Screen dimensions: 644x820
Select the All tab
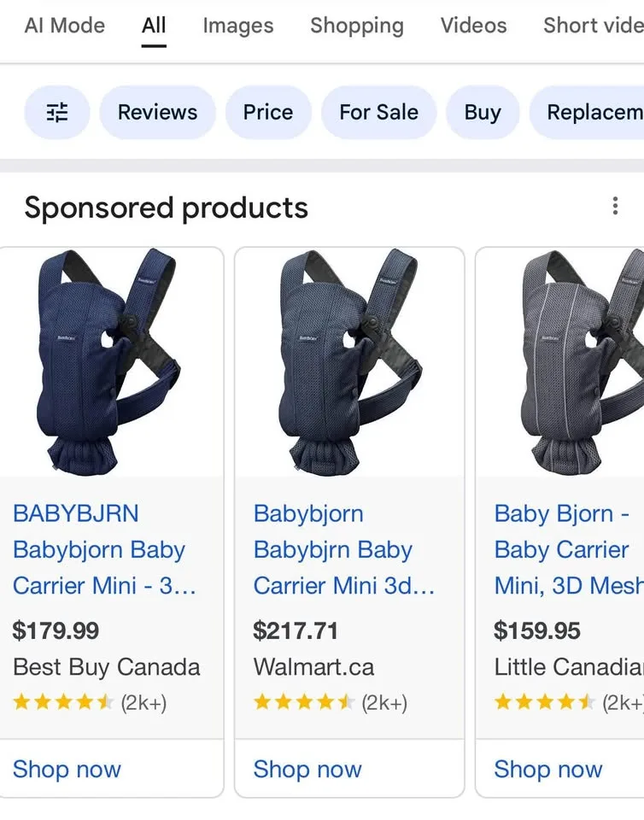tap(154, 26)
